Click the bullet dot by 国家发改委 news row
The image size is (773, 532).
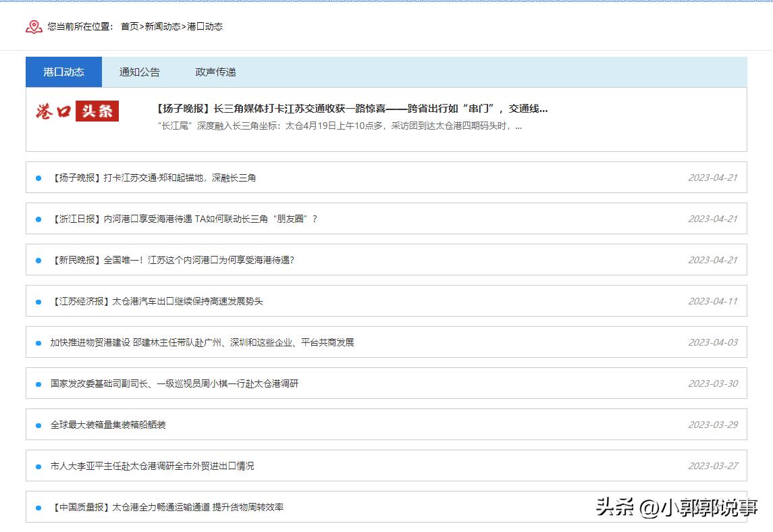click(37, 383)
